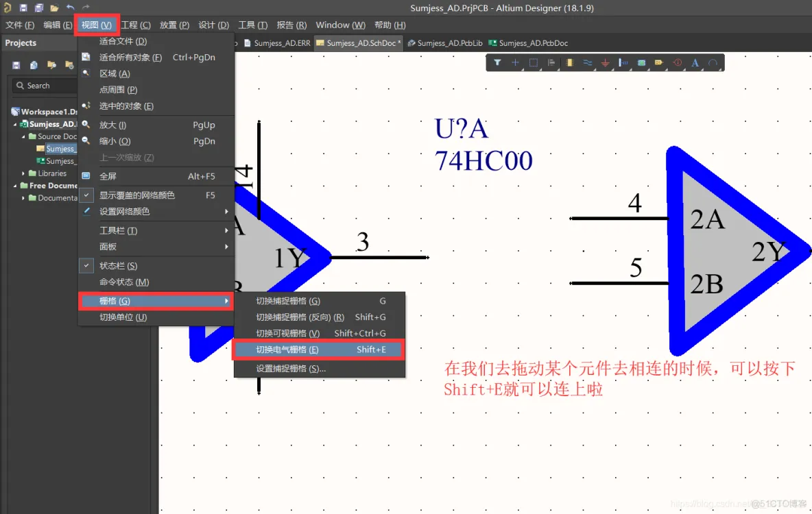
Task: Expand the Documentation folder arrow
Action: coord(23,198)
